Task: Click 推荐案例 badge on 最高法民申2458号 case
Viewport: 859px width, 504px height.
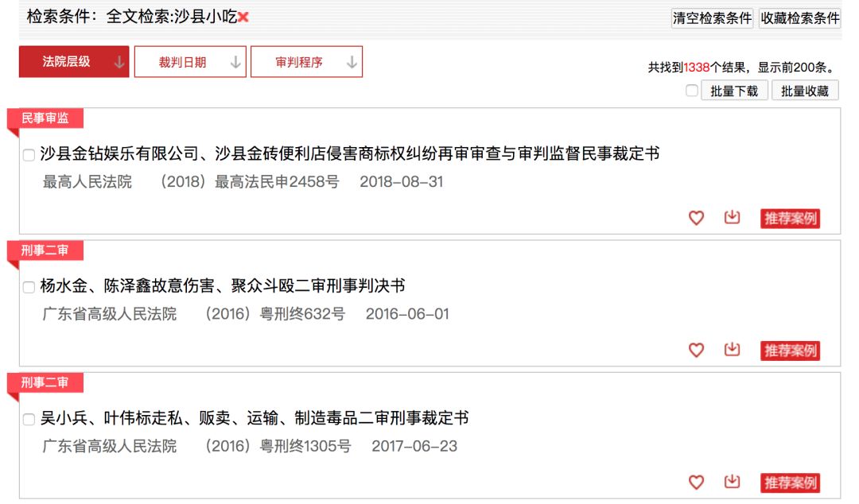Action: point(790,219)
